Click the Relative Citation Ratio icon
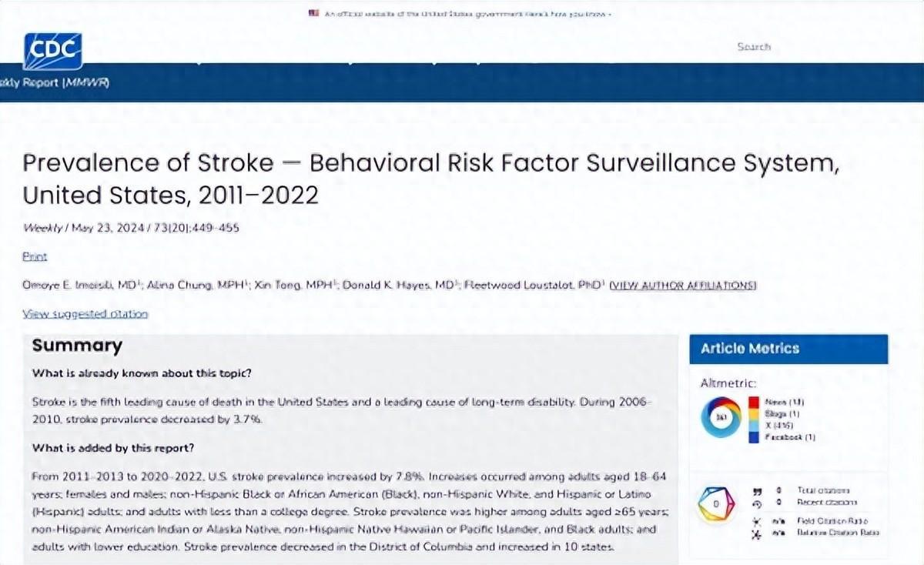 pyautogui.click(x=757, y=533)
